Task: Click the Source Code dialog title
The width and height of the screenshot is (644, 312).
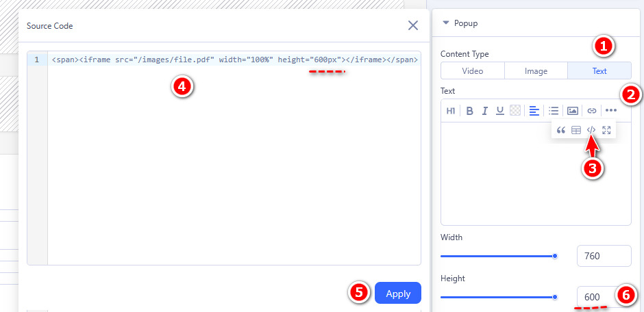Action: [x=50, y=26]
